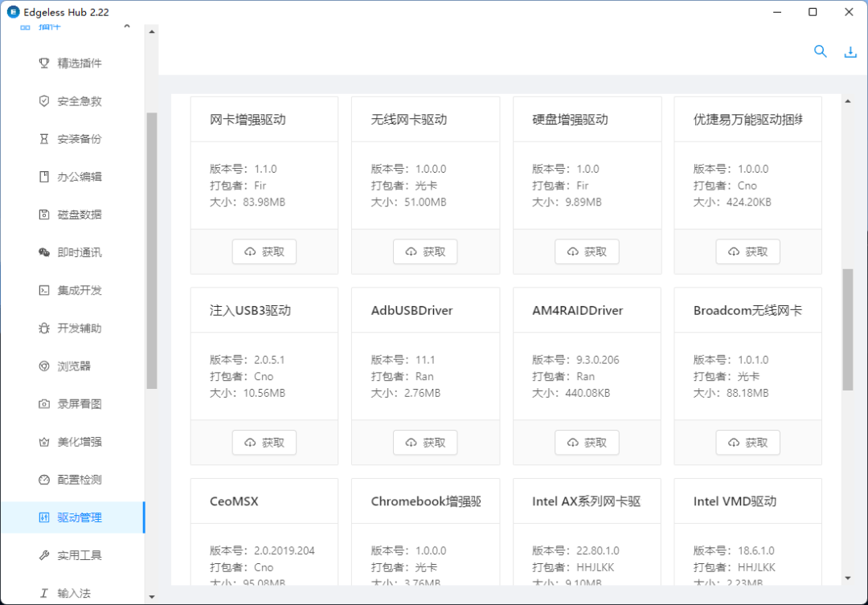
Task: Click 获取 button for 网卡增强驱动
Action: pos(264,251)
